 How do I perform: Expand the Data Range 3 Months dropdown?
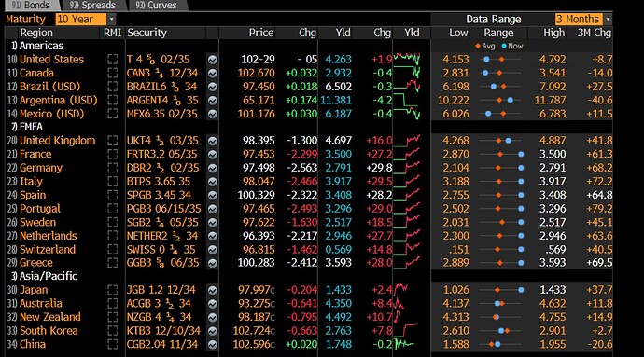tap(583, 20)
